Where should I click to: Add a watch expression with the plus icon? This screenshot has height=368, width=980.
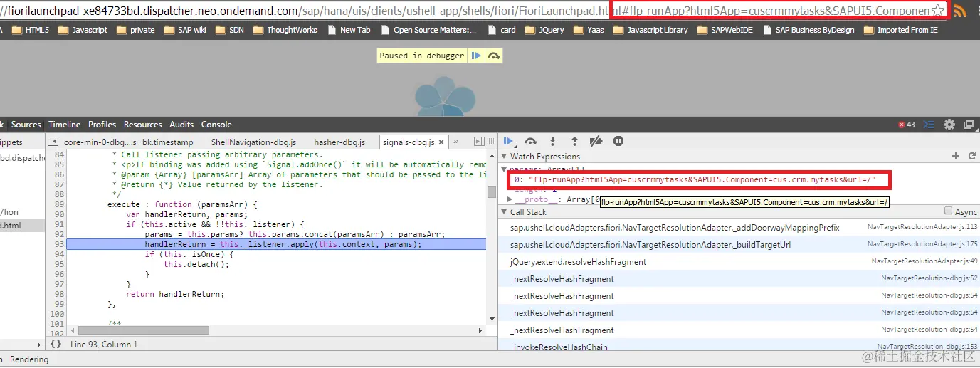tap(956, 156)
